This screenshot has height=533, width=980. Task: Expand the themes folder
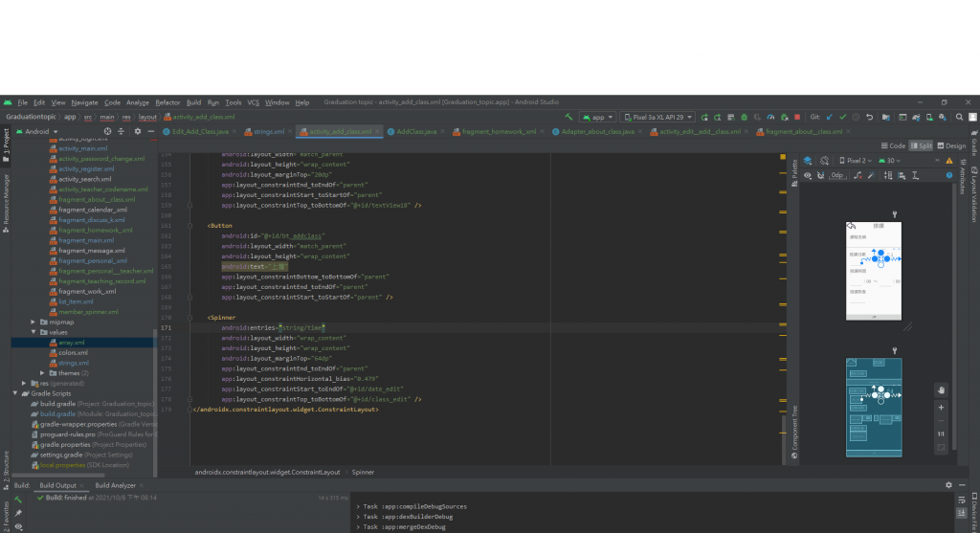click(42, 373)
